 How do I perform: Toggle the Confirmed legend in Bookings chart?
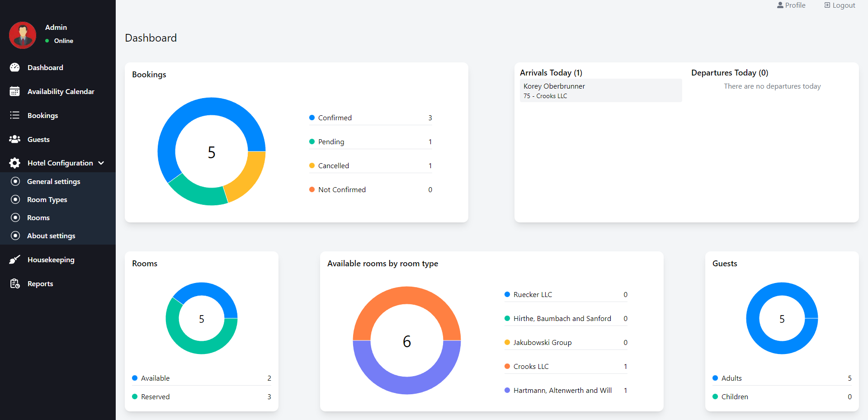click(335, 118)
